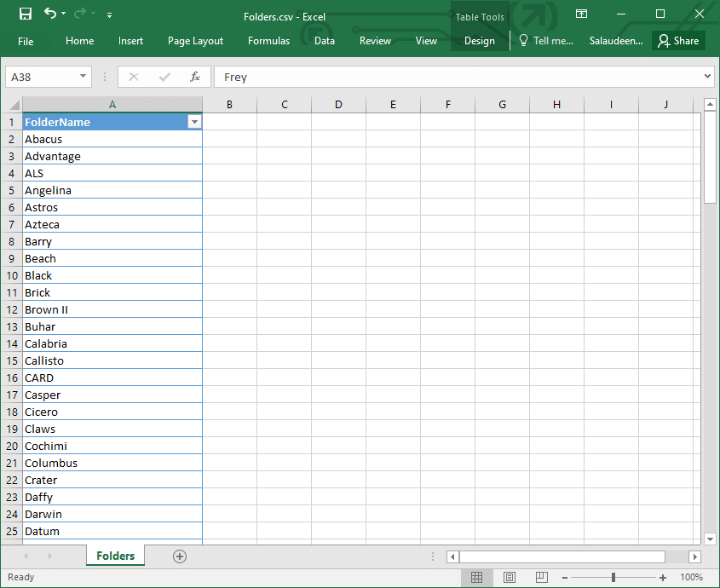
Task: Open the Insert Function (fx) dialog
Action: [x=196, y=77]
